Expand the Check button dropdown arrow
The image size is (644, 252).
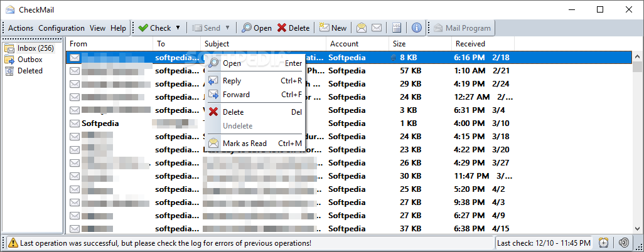pyautogui.click(x=178, y=28)
